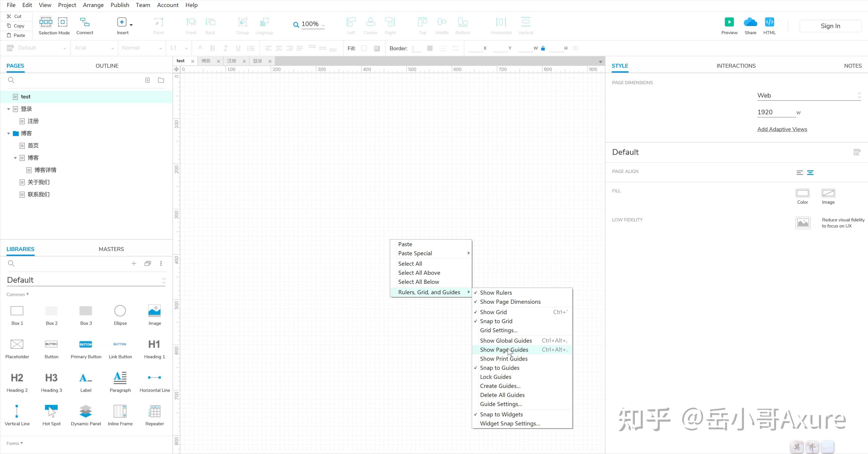The height and width of the screenshot is (454, 868).
Task: Uncheck Snap to Guides option
Action: (499, 368)
